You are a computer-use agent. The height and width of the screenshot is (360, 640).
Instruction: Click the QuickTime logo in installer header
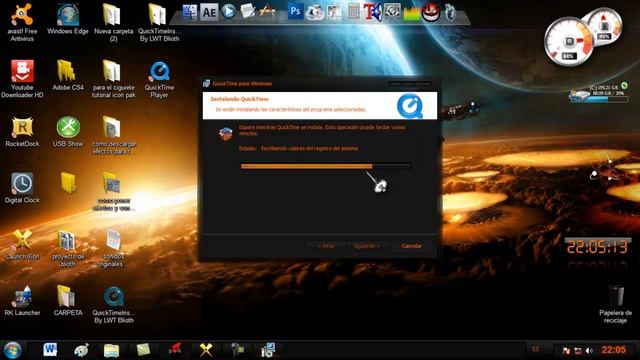tap(409, 106)
